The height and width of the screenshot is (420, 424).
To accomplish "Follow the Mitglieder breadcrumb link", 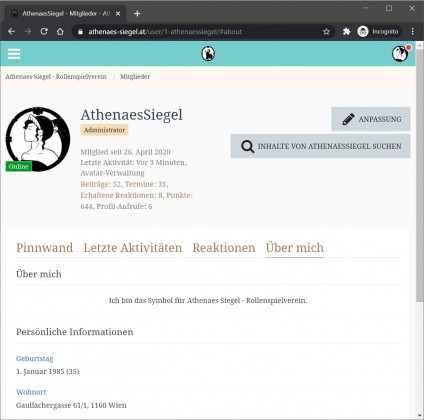I will [135, 77].
